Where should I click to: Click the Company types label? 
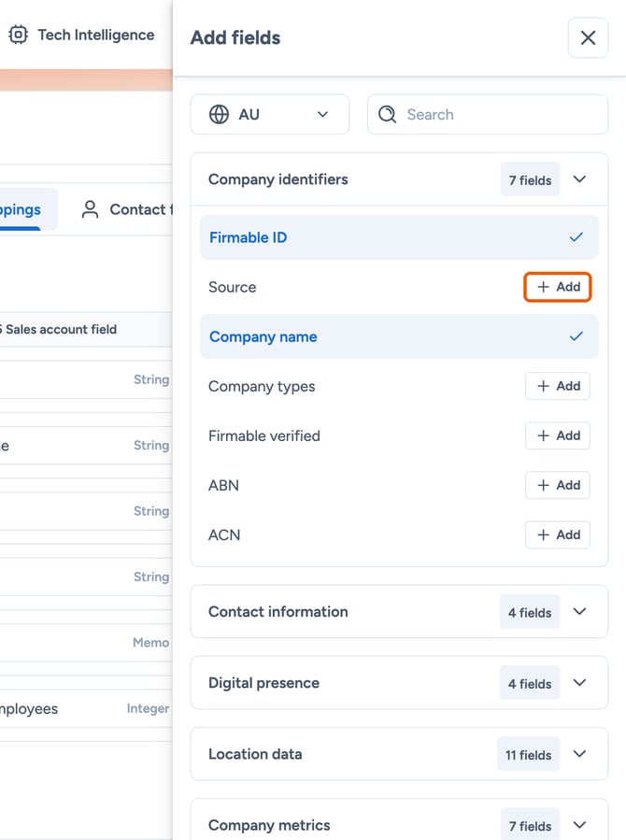click(262, 386)
